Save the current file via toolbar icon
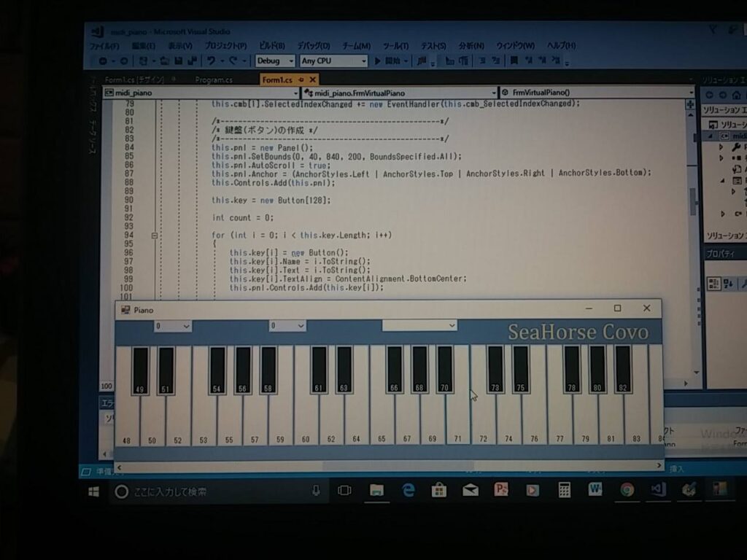The image size is (747, 560). click(x=179, y=61)
